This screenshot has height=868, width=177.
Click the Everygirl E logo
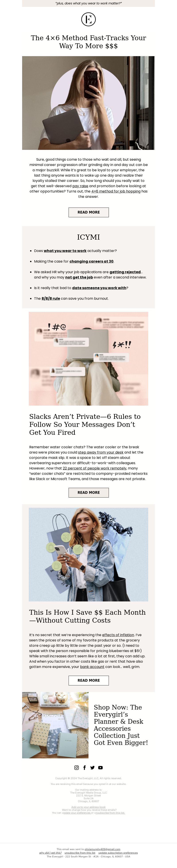[x=88, y=19]
